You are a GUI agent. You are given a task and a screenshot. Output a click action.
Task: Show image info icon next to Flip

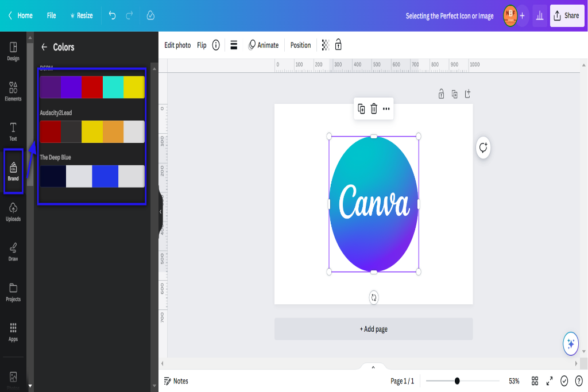click(216, 45)
